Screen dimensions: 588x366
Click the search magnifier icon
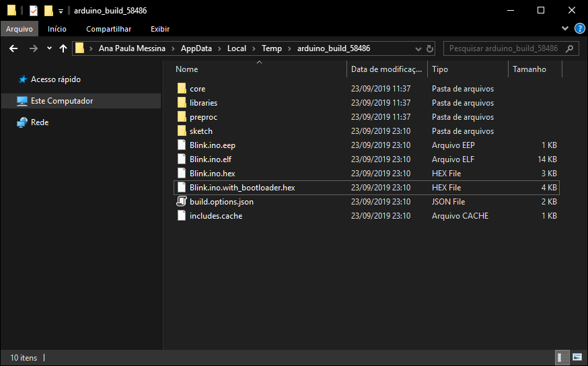click(x=569, y=48)
